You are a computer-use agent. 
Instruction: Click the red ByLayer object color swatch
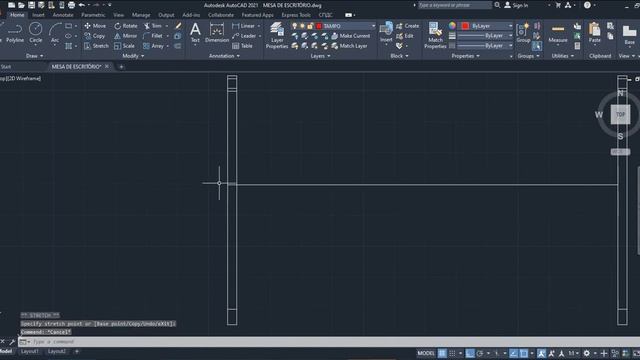point(465,26)
